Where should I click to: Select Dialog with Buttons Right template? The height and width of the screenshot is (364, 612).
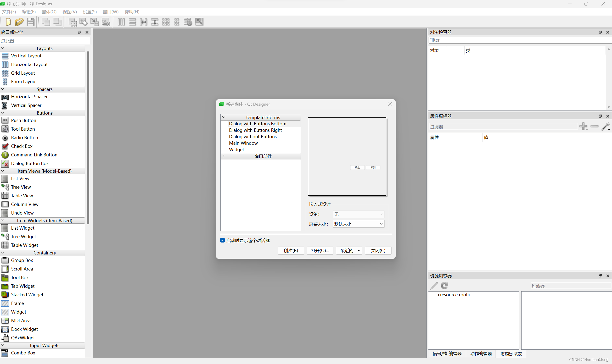(255, 130)
